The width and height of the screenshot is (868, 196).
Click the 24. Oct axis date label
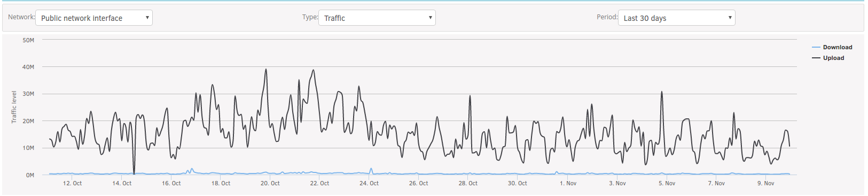click(369, 183)
